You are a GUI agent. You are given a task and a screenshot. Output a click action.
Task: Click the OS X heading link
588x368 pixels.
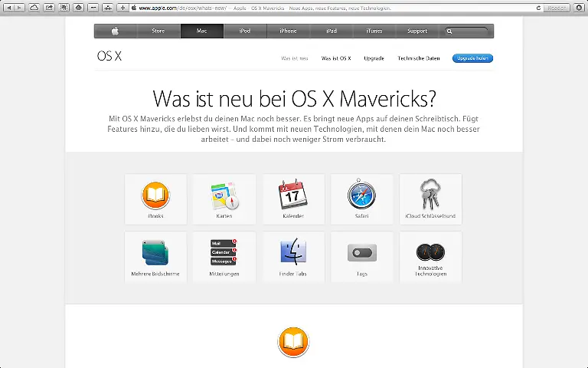click(109, 56)
